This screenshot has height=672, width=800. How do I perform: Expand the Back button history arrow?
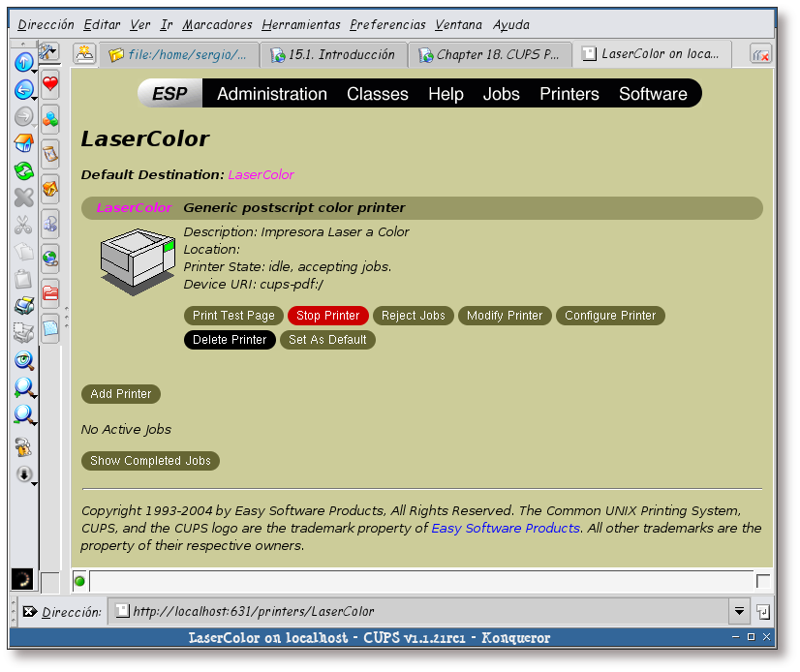(34, 100)
